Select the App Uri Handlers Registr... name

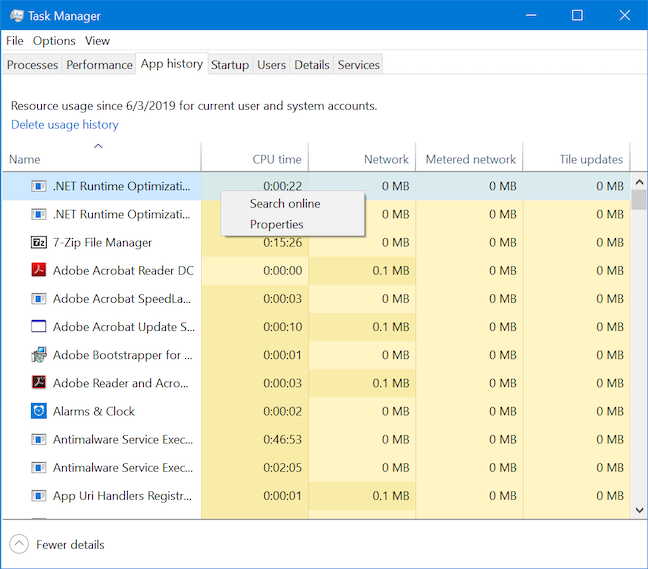click(122, 496)
